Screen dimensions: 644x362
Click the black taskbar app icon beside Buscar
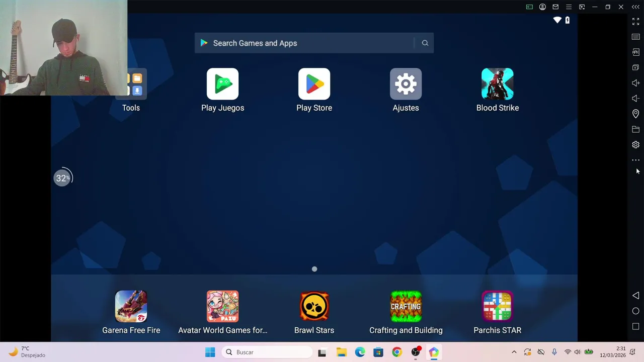coord(322,352)
